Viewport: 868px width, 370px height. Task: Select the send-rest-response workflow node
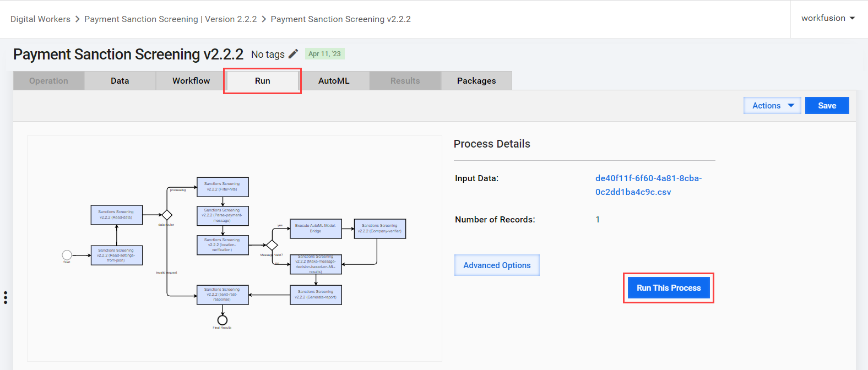pos(223,295)
